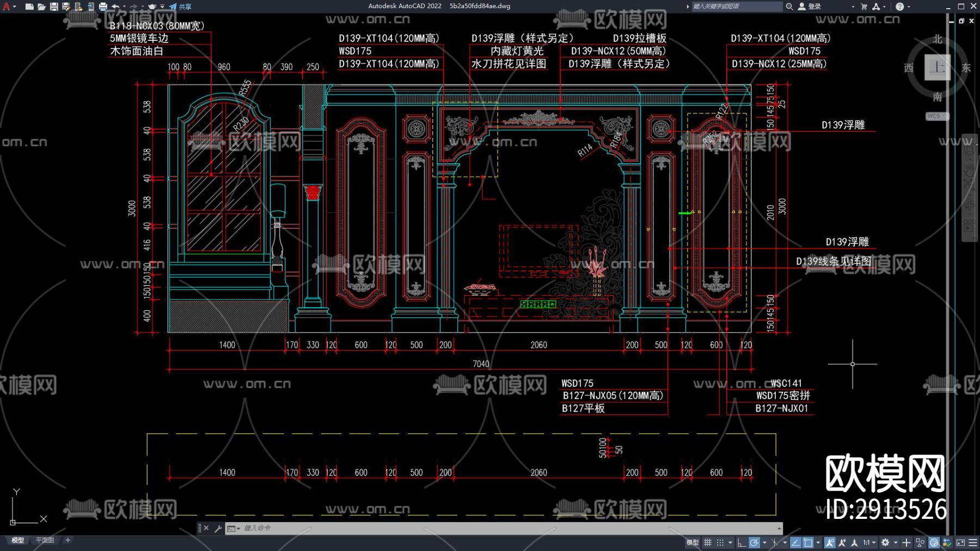Click the search magnifier icon

tap(789, 7)
